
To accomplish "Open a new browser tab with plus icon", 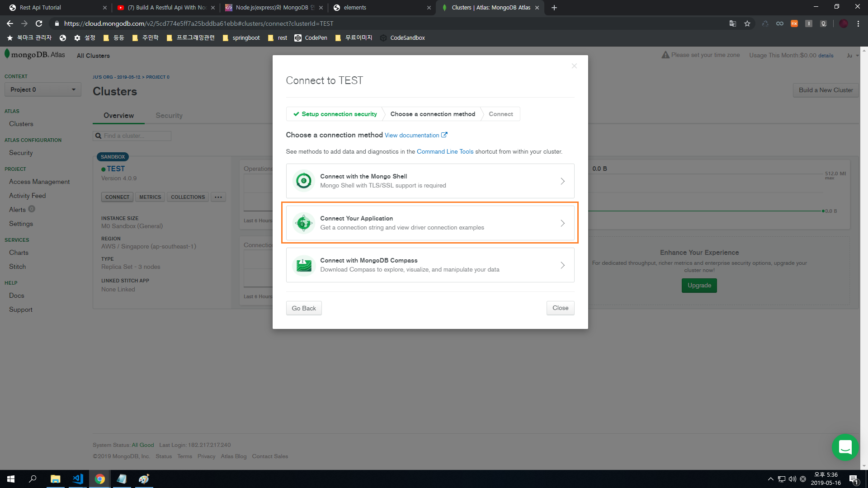I will pyautogui.click(x=554, y=8).
